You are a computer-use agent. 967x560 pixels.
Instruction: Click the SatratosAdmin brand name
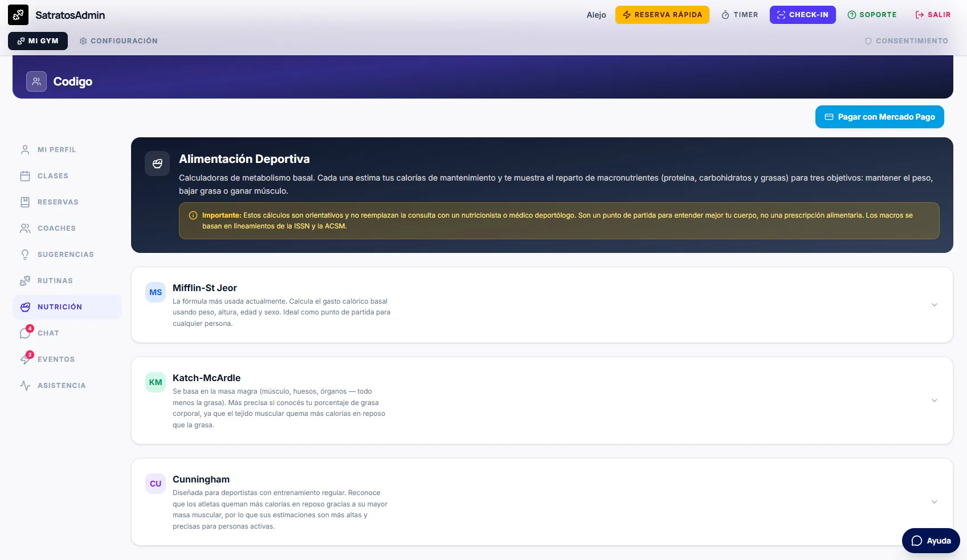click(70, 15)
